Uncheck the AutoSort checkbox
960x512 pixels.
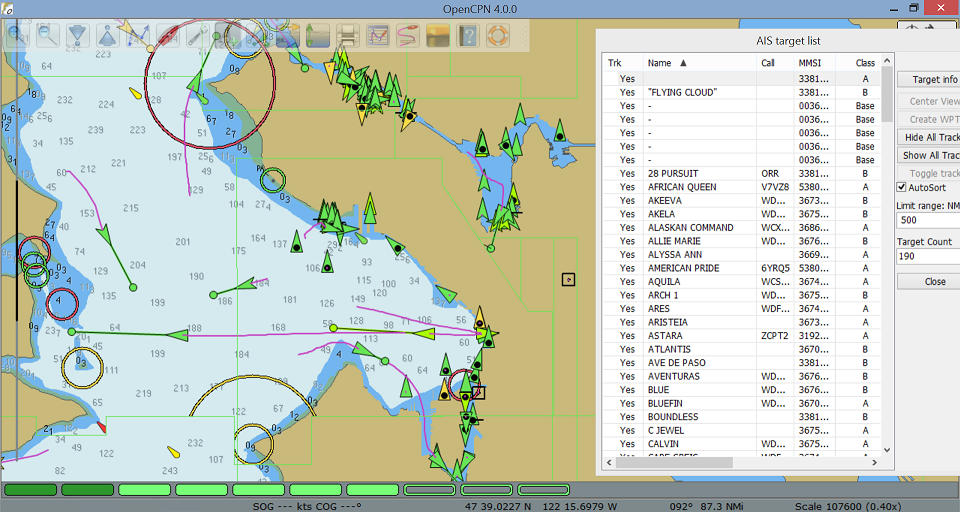coord(902,187)
